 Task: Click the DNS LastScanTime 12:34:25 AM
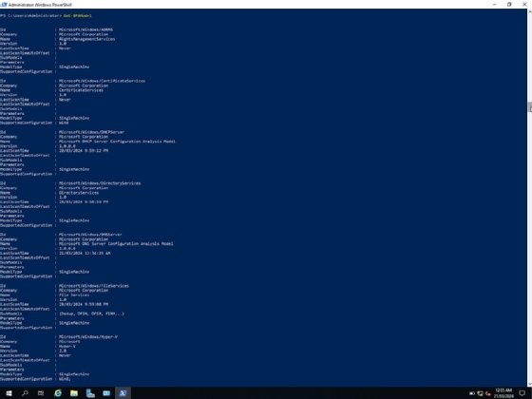85,253
